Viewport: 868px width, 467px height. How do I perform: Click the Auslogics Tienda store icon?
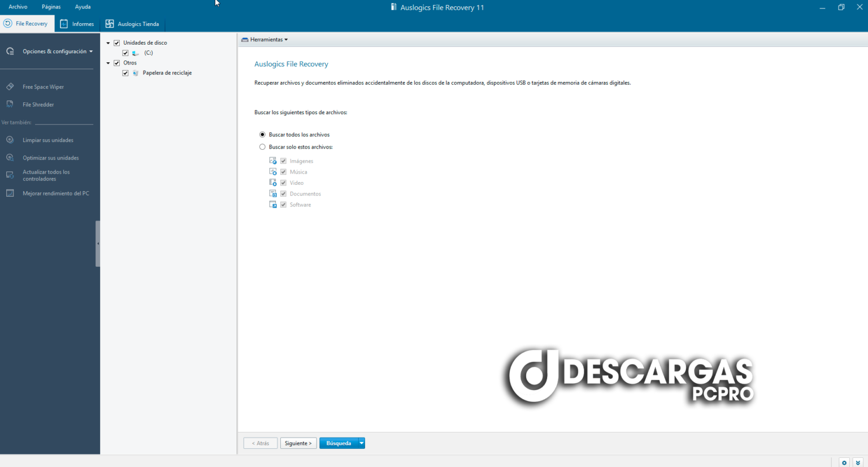pos(110,24)
